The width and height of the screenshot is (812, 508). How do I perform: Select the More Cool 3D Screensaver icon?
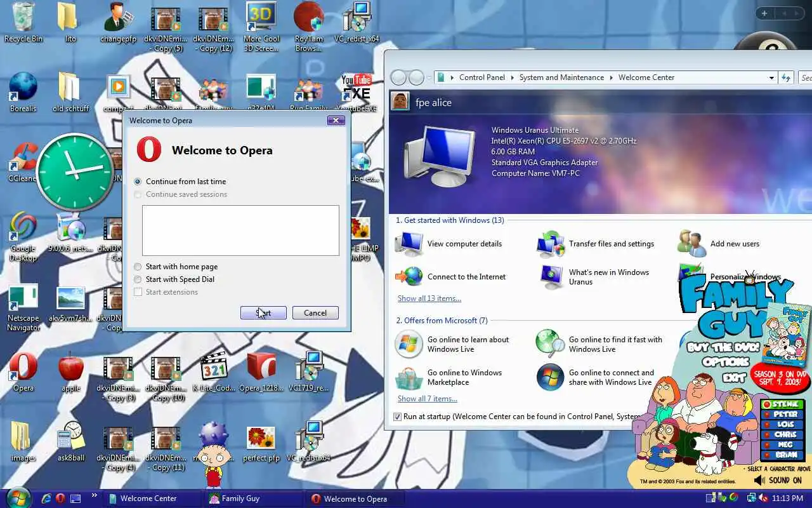point(261,27)
